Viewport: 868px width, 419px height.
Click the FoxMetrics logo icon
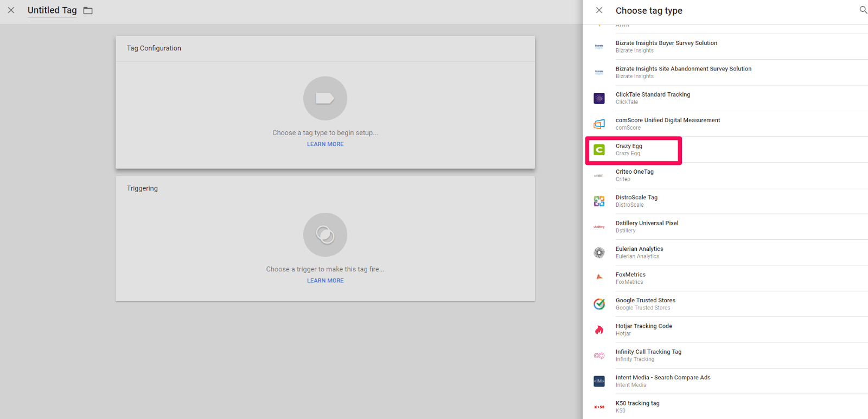point(599,277)
